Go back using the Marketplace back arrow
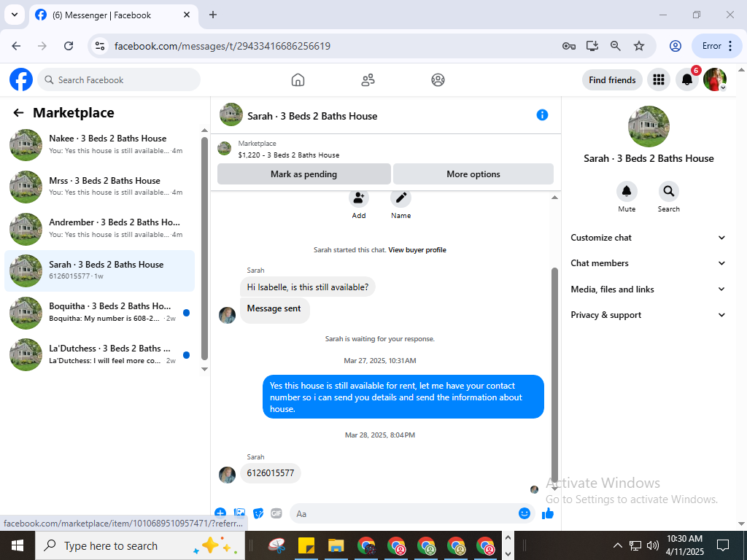 (x=18, y=112)
